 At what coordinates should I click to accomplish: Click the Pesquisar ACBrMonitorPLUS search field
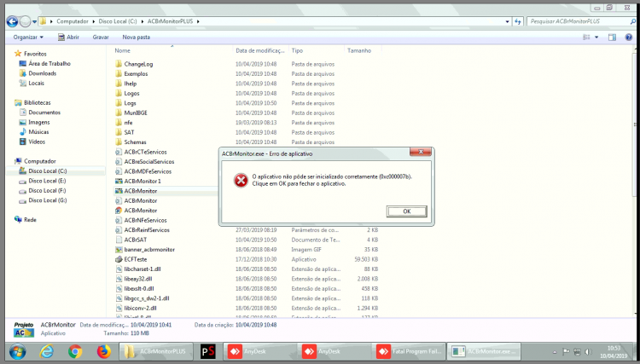coord(579,21)
